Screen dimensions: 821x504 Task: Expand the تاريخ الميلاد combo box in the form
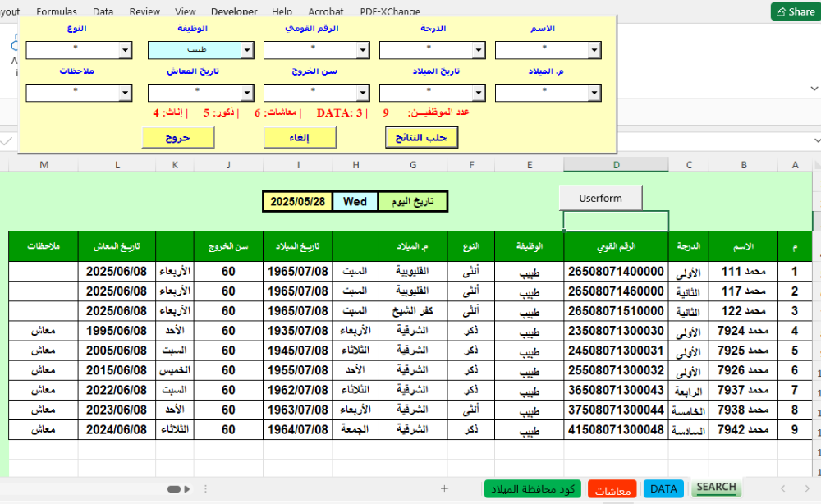point(479,93)
